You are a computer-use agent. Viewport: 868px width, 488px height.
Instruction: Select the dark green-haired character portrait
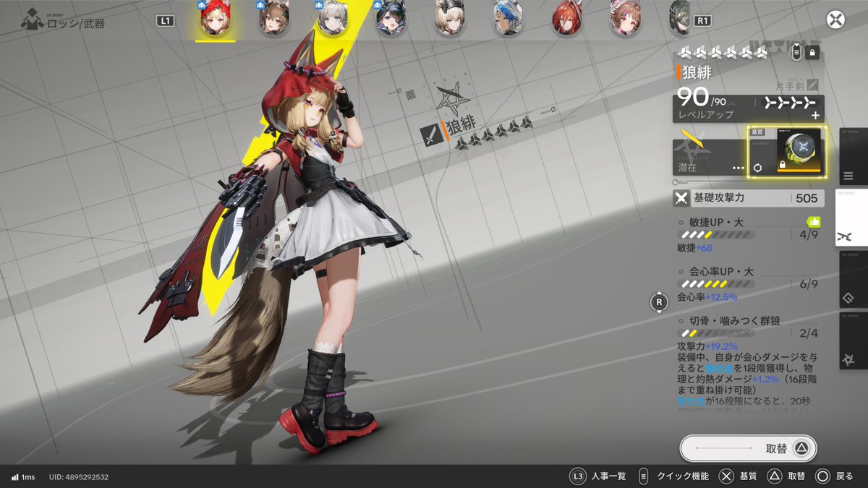pyautogui.click(x=678, y=18)
